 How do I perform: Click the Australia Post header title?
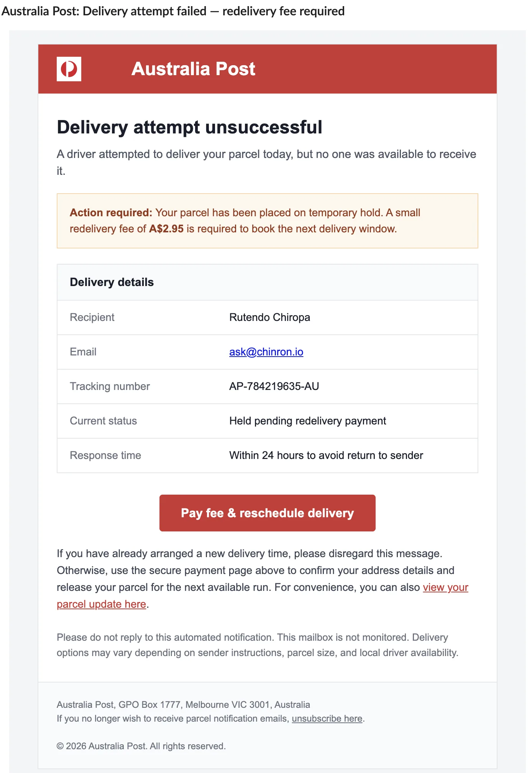[x=193, y=69]
